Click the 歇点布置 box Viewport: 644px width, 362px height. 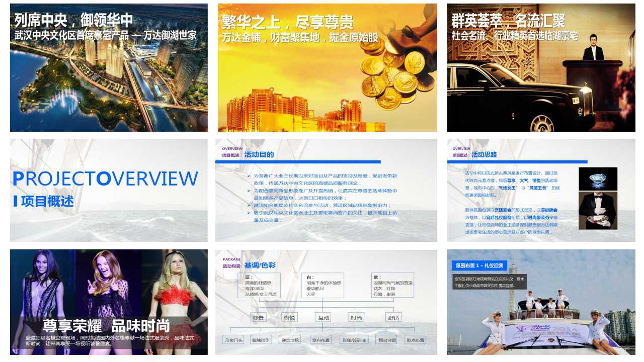pos(416,340)
